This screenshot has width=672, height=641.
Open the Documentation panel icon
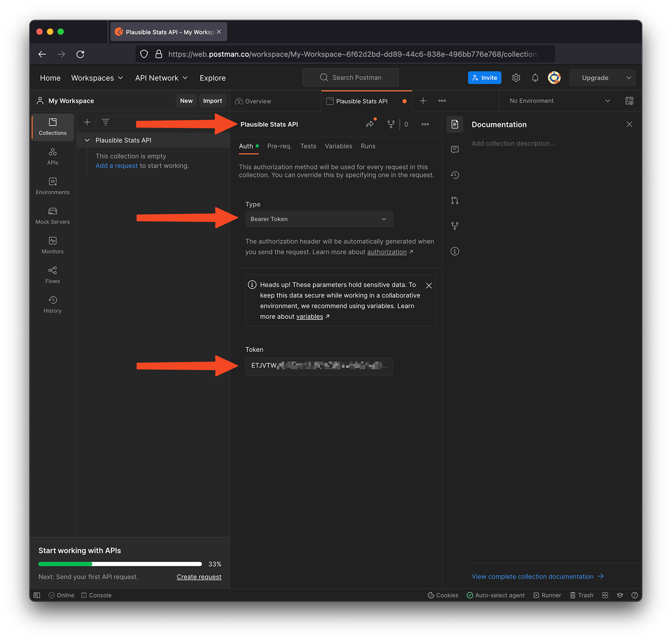(x=455, y=124)
